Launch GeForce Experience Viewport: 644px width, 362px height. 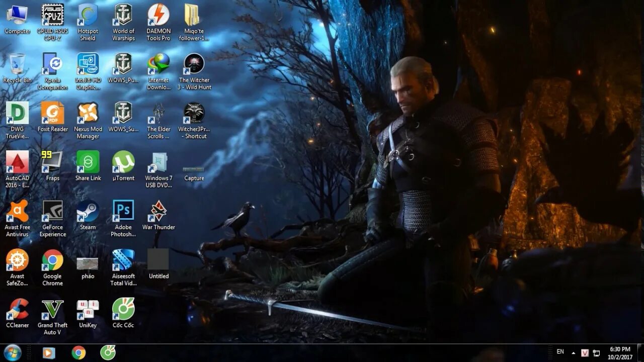(52, 218)
